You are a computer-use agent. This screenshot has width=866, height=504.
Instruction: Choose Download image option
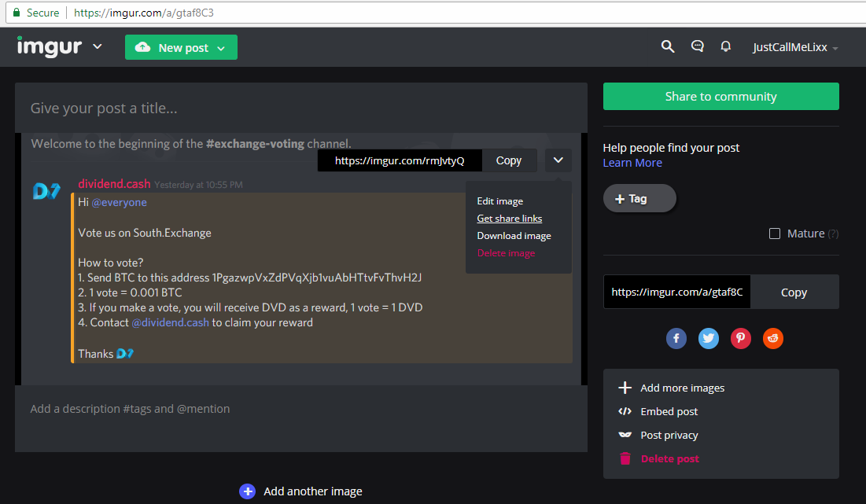click(x=514, y=236)
